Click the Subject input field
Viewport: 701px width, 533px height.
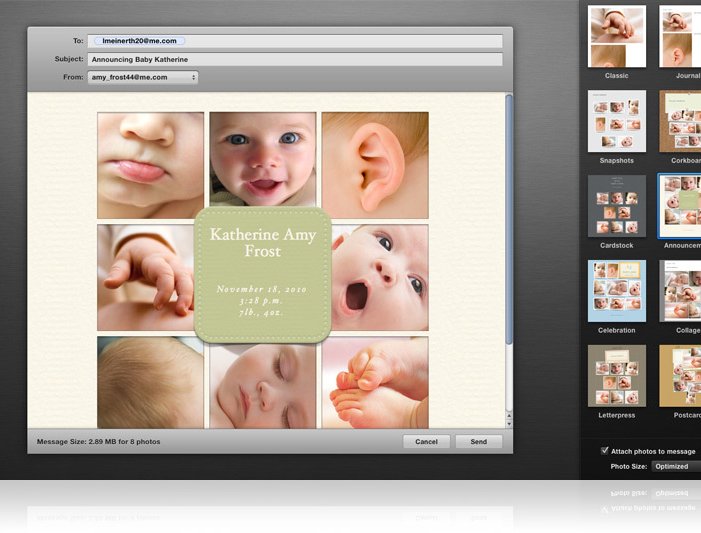pyautogui.click(x=295, y=59)
